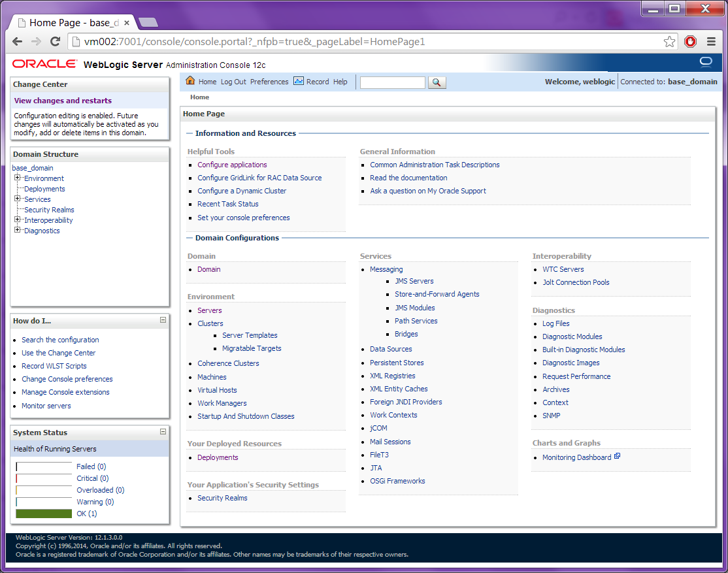Open Monitoring Dashboard link
The image size is (728, 573).
[576, 457]
